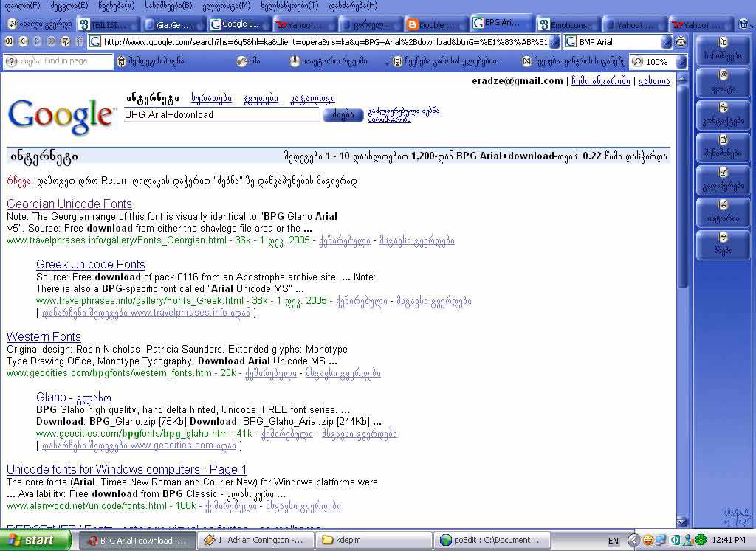
Task: Open the Transfers panel (გადაწერები) in the sidebar
Action: 722,179
